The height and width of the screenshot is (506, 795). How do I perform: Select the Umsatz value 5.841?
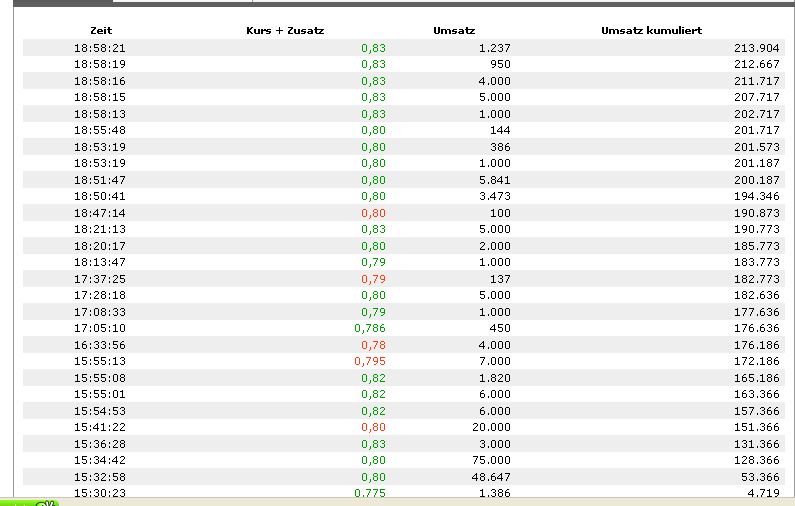[x=495, y=179]
